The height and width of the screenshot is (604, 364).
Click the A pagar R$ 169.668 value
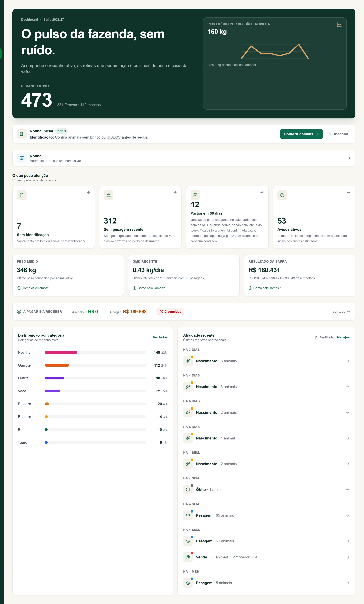(135, 312)
